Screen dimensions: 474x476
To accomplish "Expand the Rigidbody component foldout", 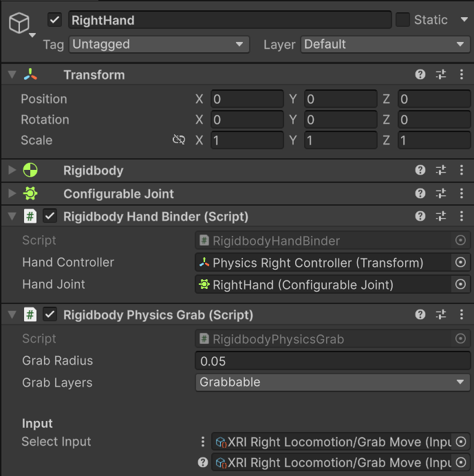I will click(12, 170).
